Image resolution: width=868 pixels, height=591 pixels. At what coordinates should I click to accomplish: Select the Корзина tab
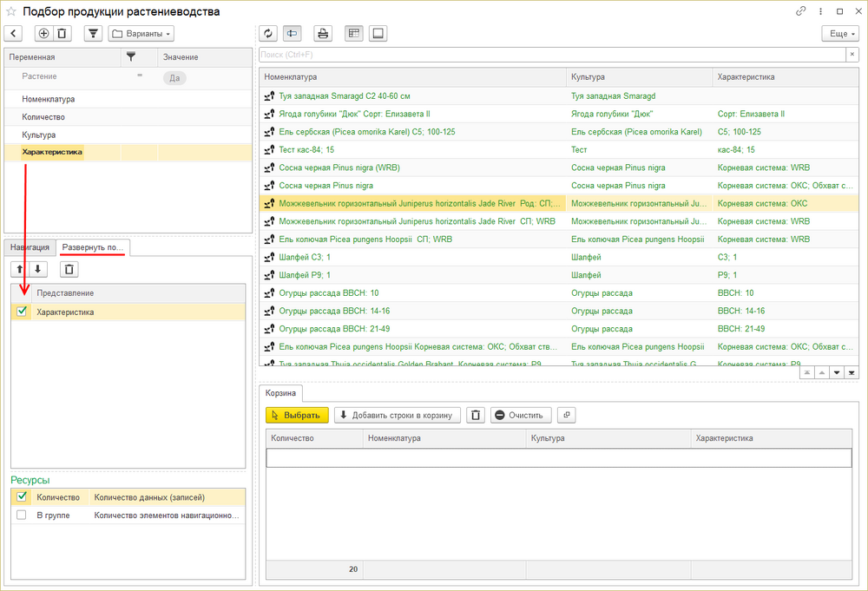point(280,392)
